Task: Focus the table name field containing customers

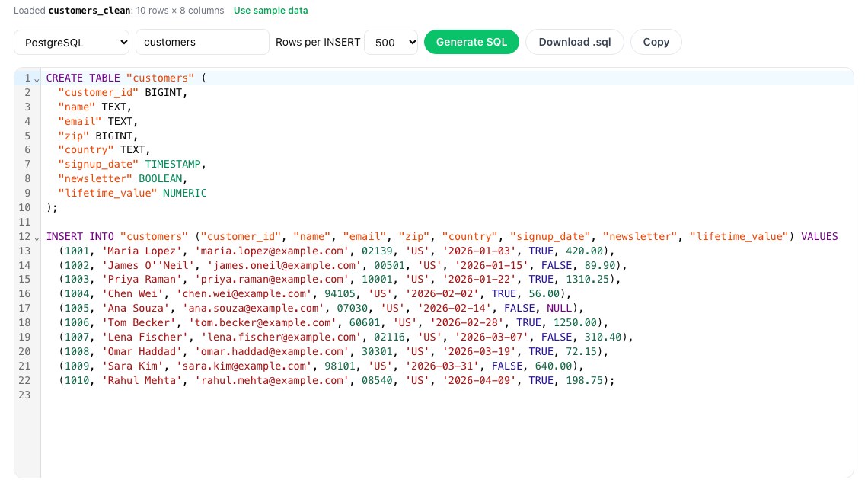Action: click(x=202, y=42)
